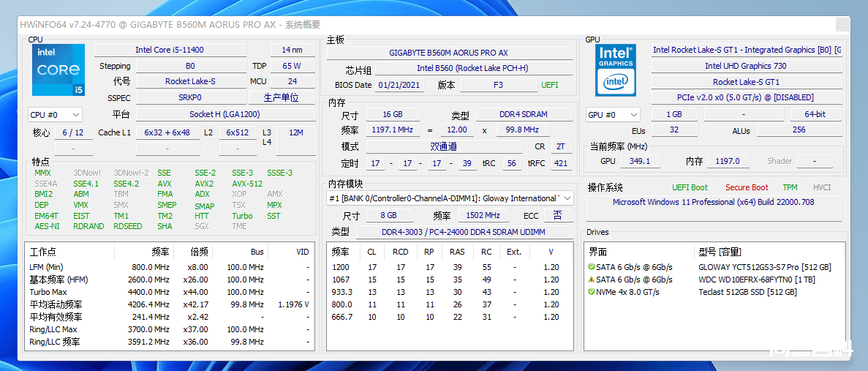Click the 6x32 + 6x48 L1 cache value

[x=167, y=133]
